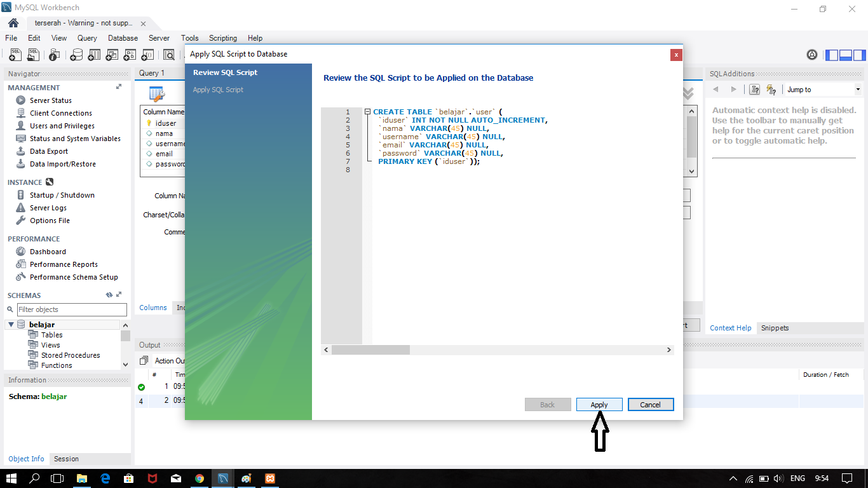Screen dimensions: 868x488
Task: Toggle context help in SQL Additions
Action: click(x=754, y=89)
